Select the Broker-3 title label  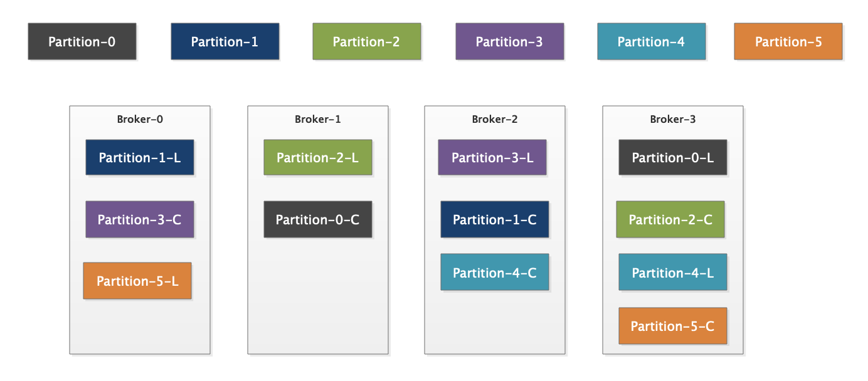[673, 119]
